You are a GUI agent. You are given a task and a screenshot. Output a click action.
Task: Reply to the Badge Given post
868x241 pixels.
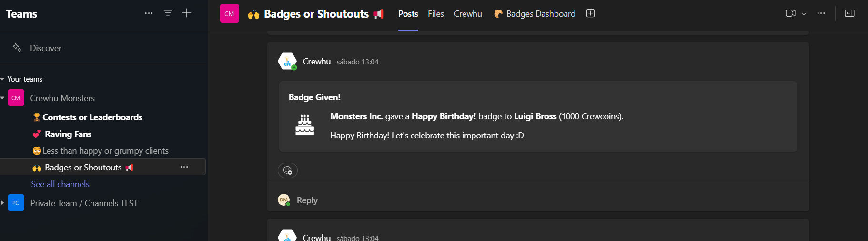pyautogui.click(x=307, y=200)
